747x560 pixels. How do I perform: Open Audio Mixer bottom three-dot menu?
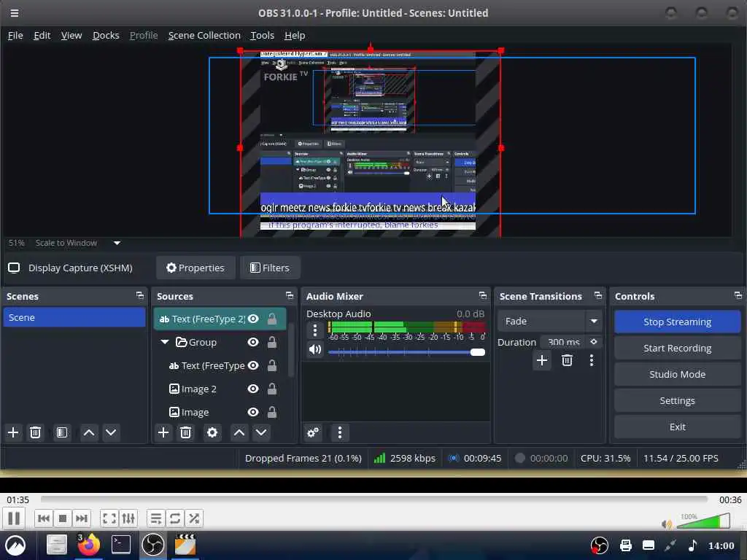pos(340,432)
